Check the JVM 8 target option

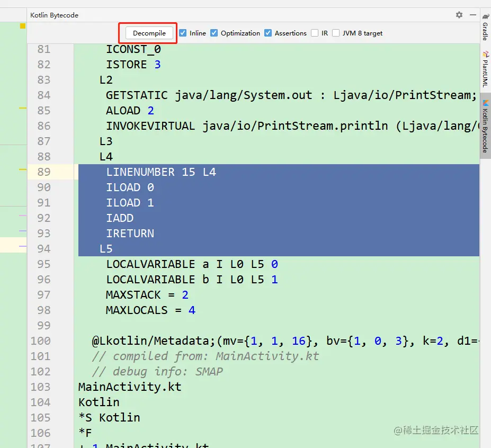point(336,33)
